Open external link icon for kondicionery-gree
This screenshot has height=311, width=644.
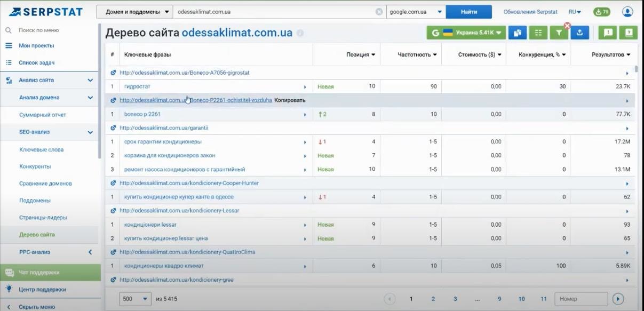[113, 280]
